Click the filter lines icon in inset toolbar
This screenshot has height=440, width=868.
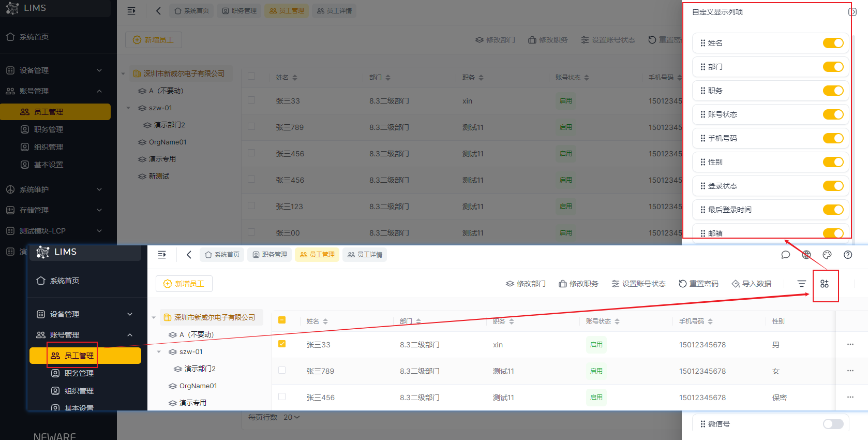(x=802, y=284)
